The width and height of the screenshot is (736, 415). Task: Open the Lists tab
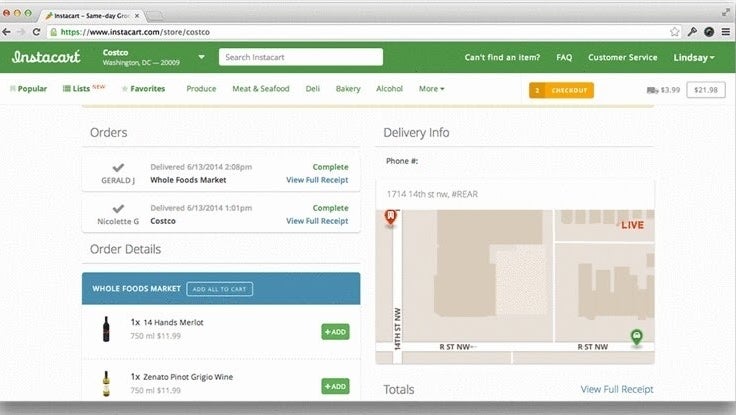(84, 88)
